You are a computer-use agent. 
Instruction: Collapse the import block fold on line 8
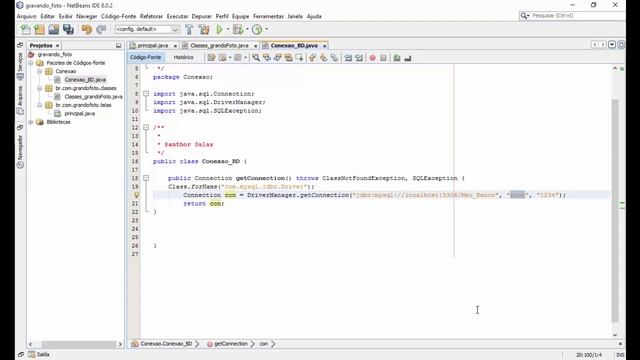pos(146,94)
